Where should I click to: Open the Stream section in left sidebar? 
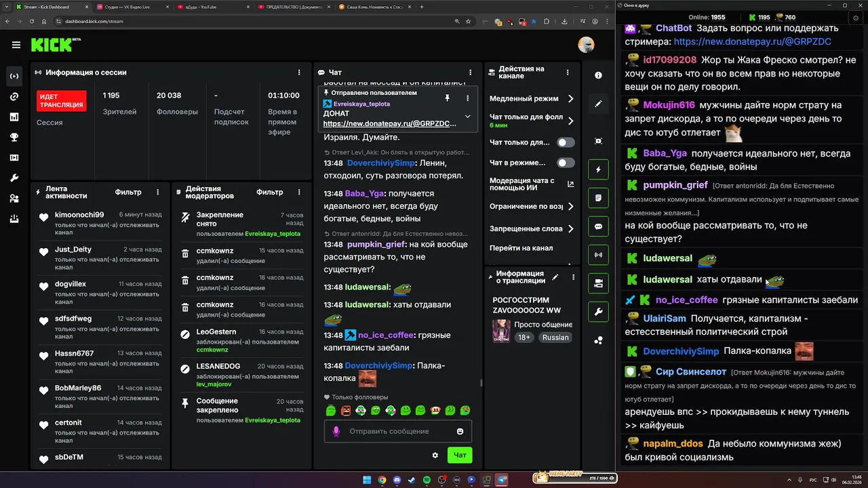click(x=14, y=76)
